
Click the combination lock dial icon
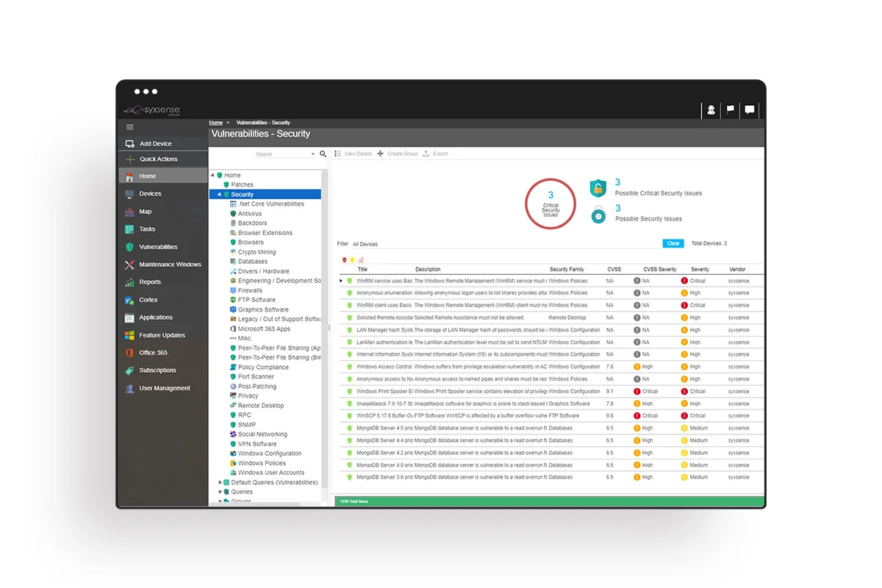click(598, 216)
